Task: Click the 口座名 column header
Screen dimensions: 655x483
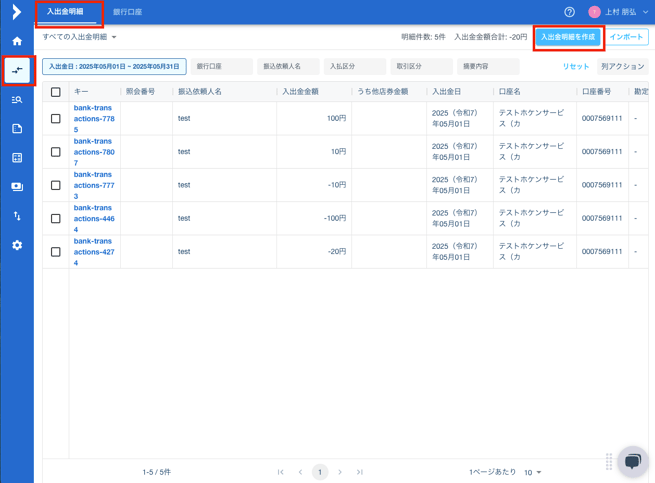Action: pyautogui.click(x=510, y=92)
